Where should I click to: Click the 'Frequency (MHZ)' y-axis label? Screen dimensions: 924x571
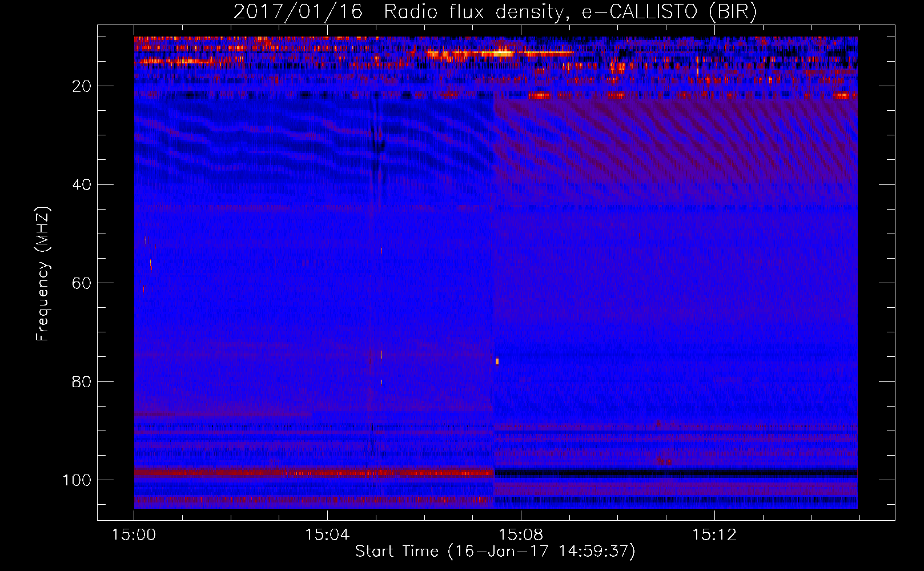[x=43, y=274]
